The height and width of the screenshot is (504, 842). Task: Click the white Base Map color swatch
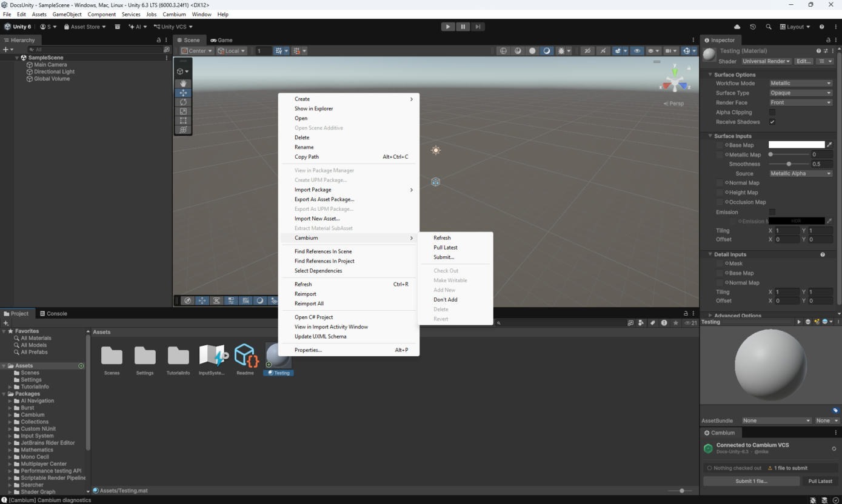(797, 145)
